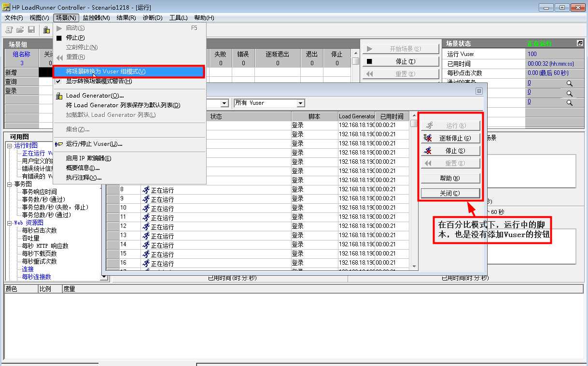Open the 工具(L) menu
The height and width of the screenshot is (366, 588).
coord(179,18)
